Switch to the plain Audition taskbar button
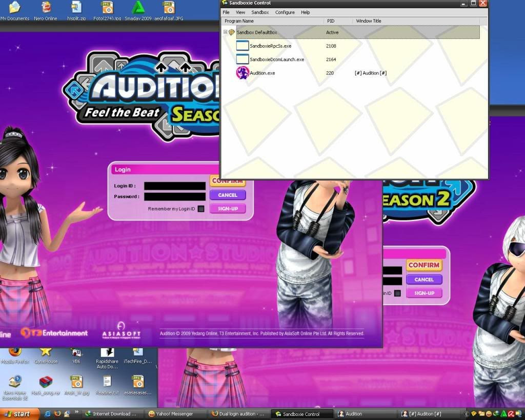This screenshot has width=525, height=420. pyautogui.click(x=365, y=414)
